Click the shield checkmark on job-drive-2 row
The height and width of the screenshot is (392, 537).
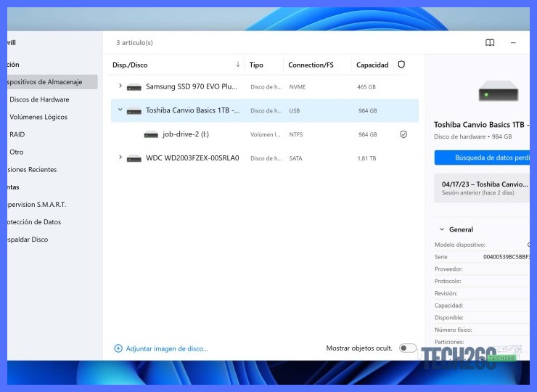(403, 134)
